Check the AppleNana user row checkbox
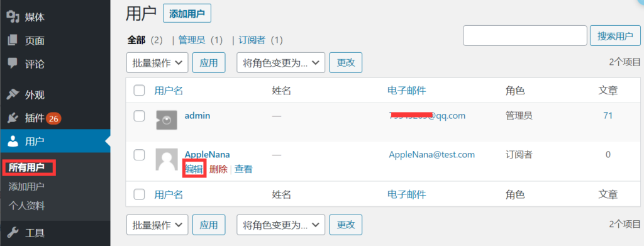 pyautogui.click(x=139, y=155)
